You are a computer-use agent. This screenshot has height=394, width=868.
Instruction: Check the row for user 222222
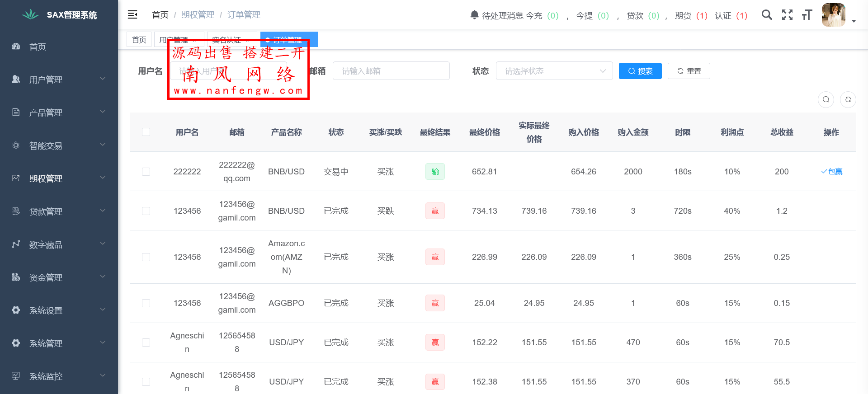[146, 172]
